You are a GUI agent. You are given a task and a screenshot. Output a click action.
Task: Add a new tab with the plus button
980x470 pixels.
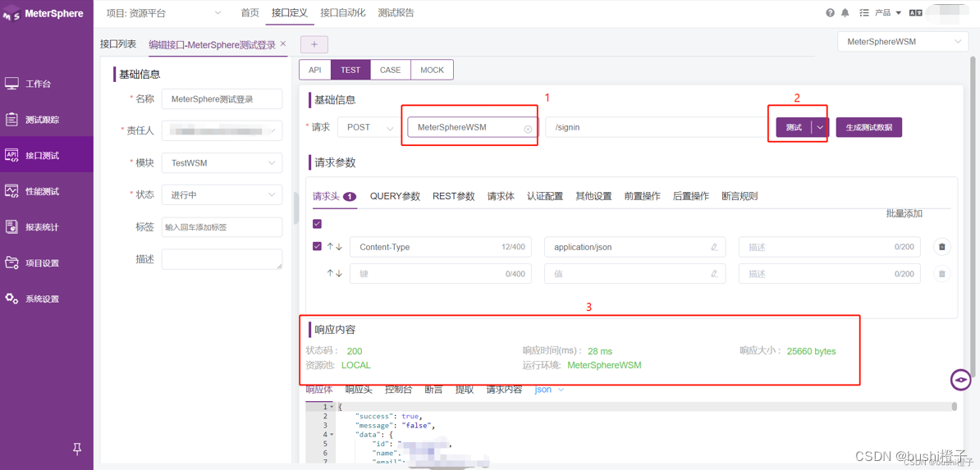coord(314,44)
